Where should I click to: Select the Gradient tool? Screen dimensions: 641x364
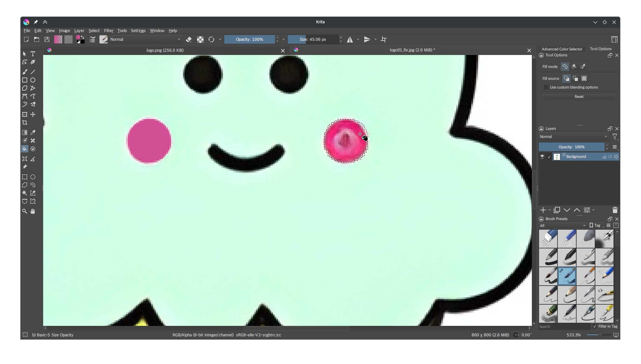coord(25,132)
